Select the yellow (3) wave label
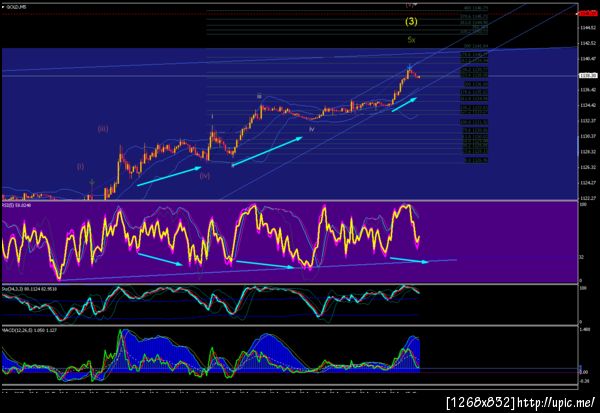The width and height of the screenshot is (600, 413). click(x=411, y=21)
